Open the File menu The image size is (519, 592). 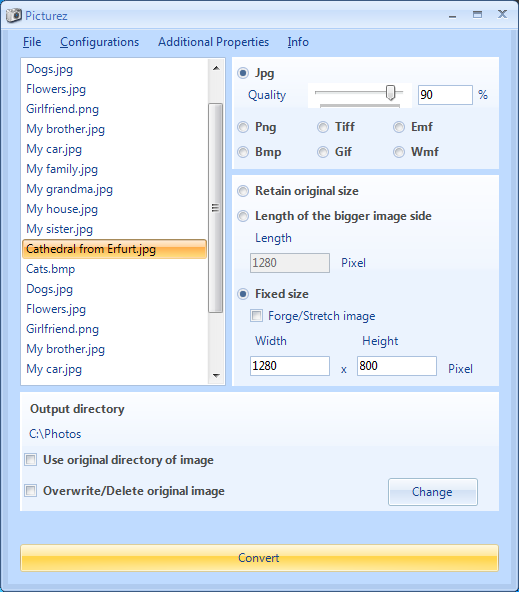(x=32, y=42)
